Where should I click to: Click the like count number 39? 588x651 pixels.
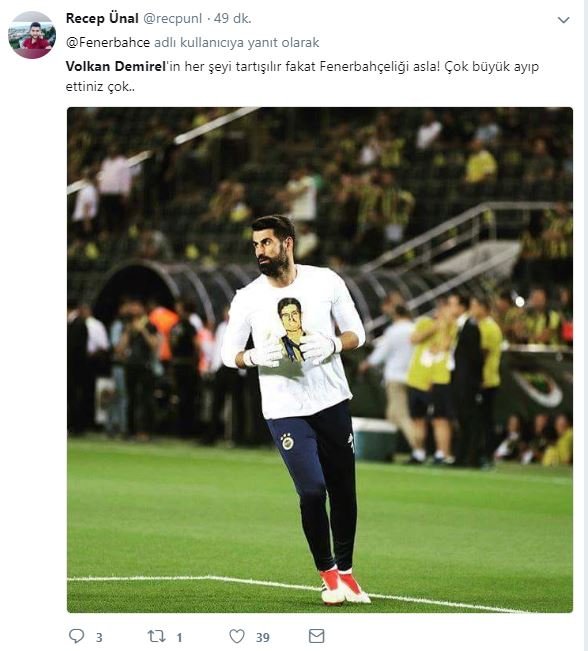263,637
